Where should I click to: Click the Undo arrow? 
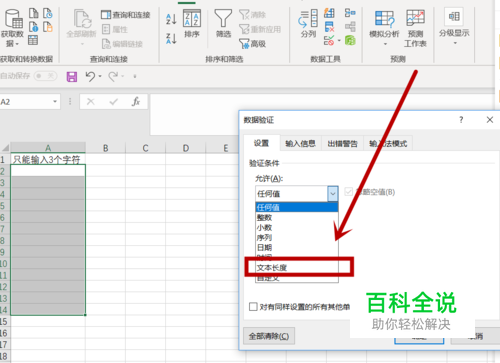point(90,76)
